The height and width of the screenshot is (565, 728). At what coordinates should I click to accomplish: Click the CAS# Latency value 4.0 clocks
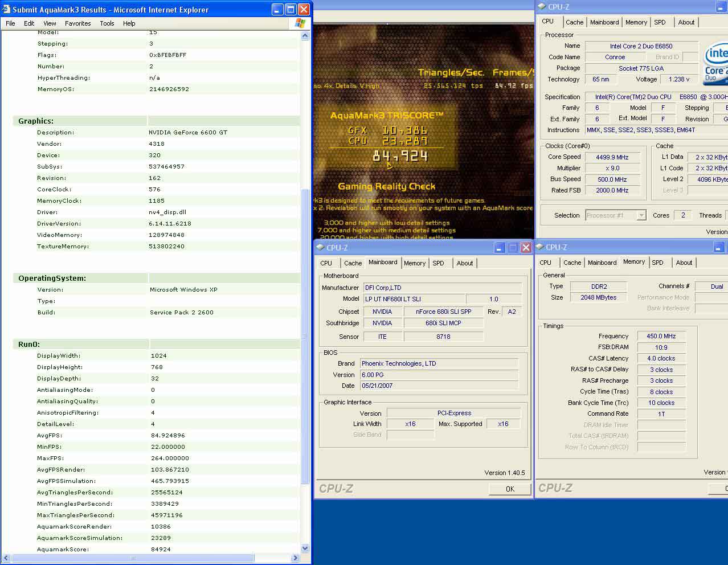[661, 359]
